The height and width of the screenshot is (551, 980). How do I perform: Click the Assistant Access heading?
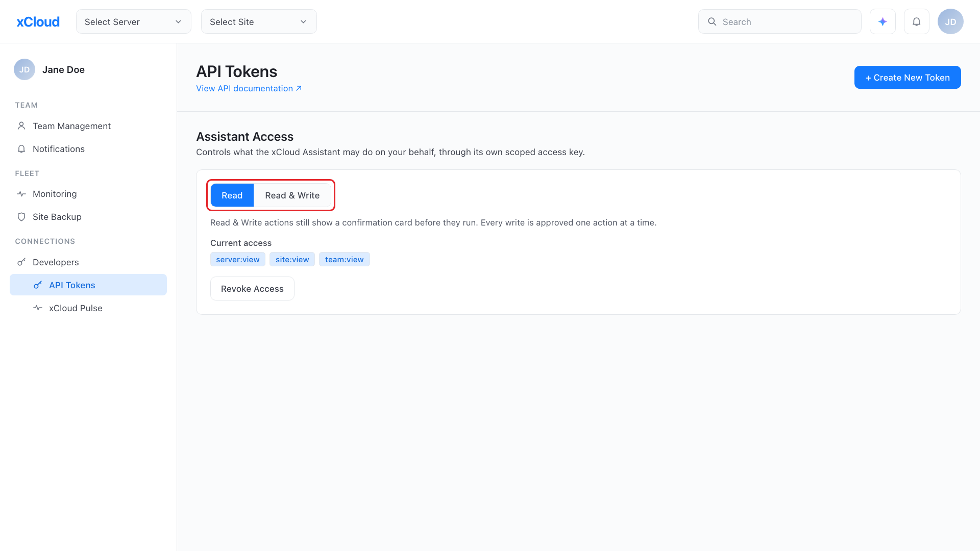(x=244, y=136)
